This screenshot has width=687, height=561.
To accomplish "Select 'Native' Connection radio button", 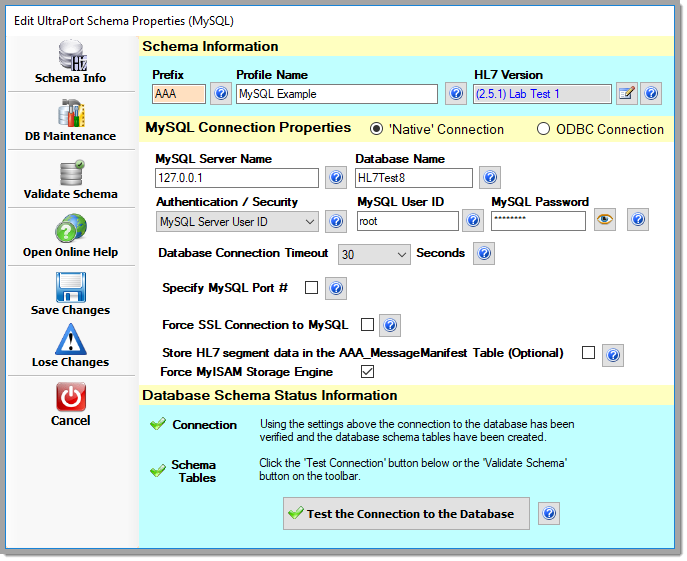I will [x=376, y=129].
